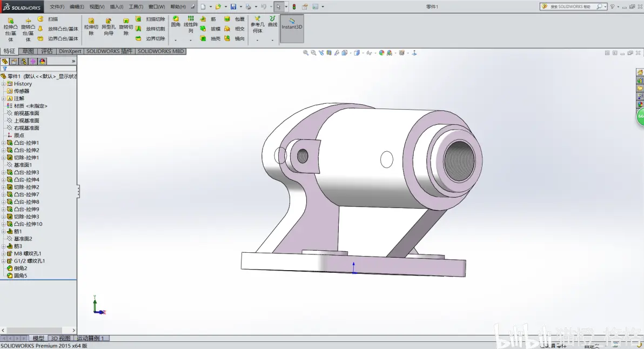This screenshot has height=349, width=644.
Task: Select the 旋转切除 revolved cut tool
Action: point(126,26)
